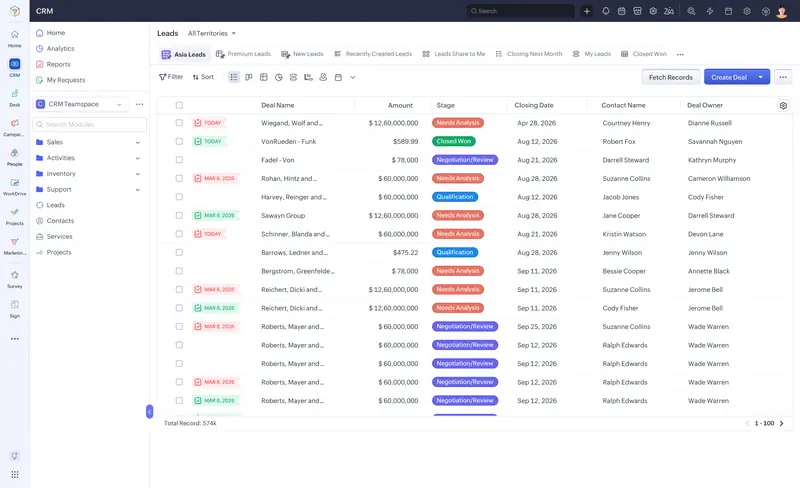
Task: Expand the Inventory folder
Action: (138, 174)
